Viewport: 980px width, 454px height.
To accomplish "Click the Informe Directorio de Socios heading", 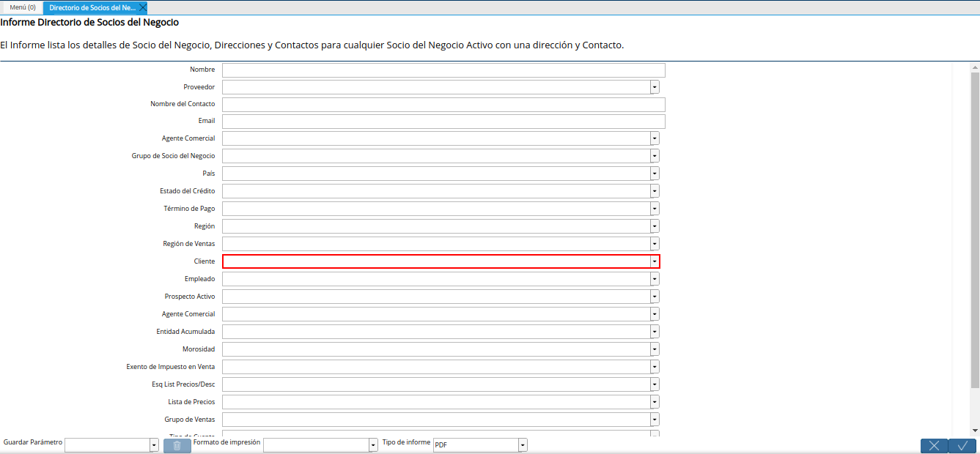I will 89,23.
